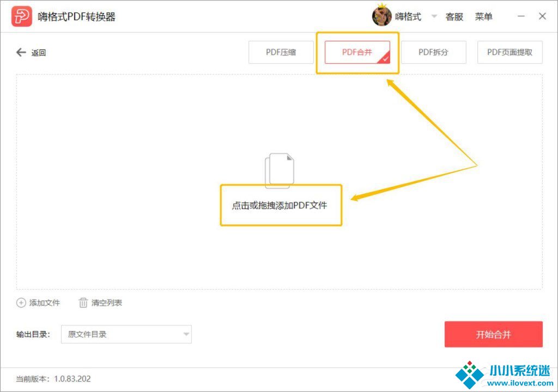Open the PDF页面提取 tab
Image resolution: width=558 pixels, height=392 pixels.
pos(510,52)
